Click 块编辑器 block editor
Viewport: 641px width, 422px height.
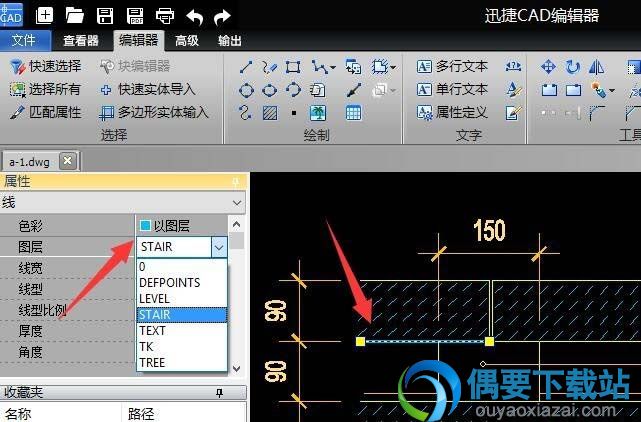tap(135, 66)
